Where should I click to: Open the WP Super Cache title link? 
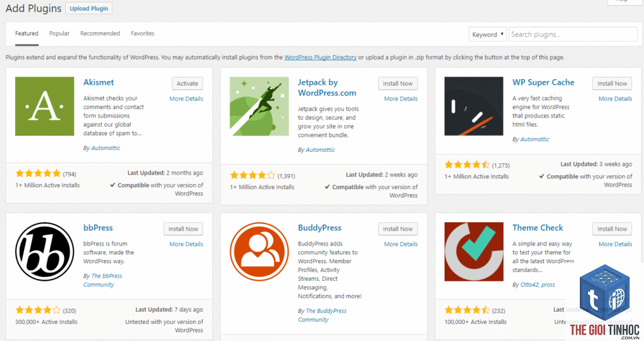543,82
